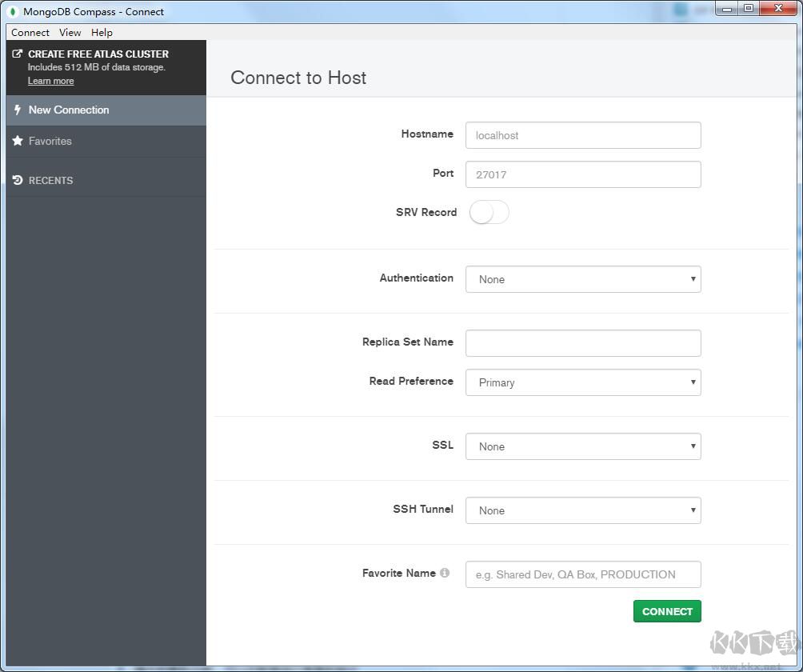
Task: Click the star icon next to Favorites
Action: tap(18, 141)
